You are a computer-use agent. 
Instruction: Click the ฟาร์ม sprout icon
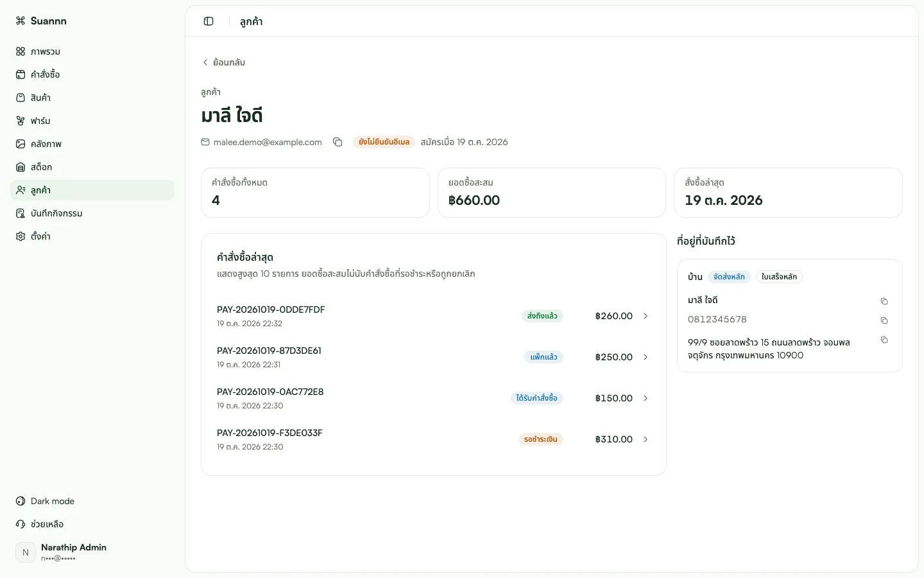pos(21,121)
